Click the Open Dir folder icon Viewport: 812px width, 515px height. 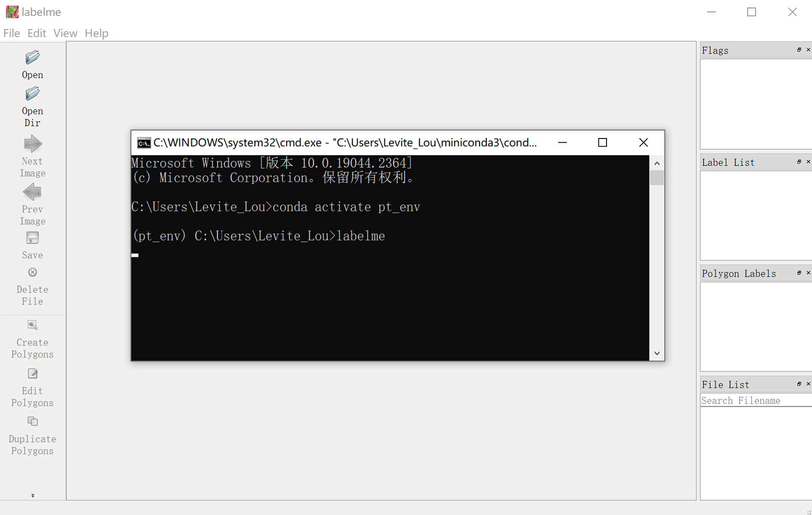click(x=32, y=93)
